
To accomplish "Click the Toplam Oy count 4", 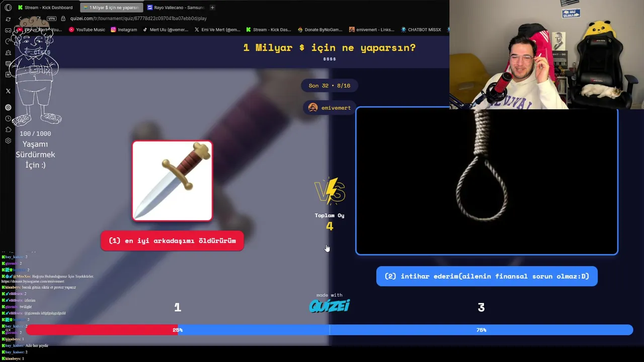I will [330, 226].
